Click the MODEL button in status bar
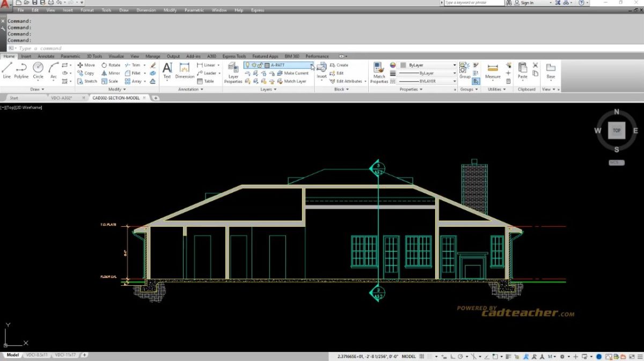The width and height of the screenshot is (644, 361). point(409,356)
